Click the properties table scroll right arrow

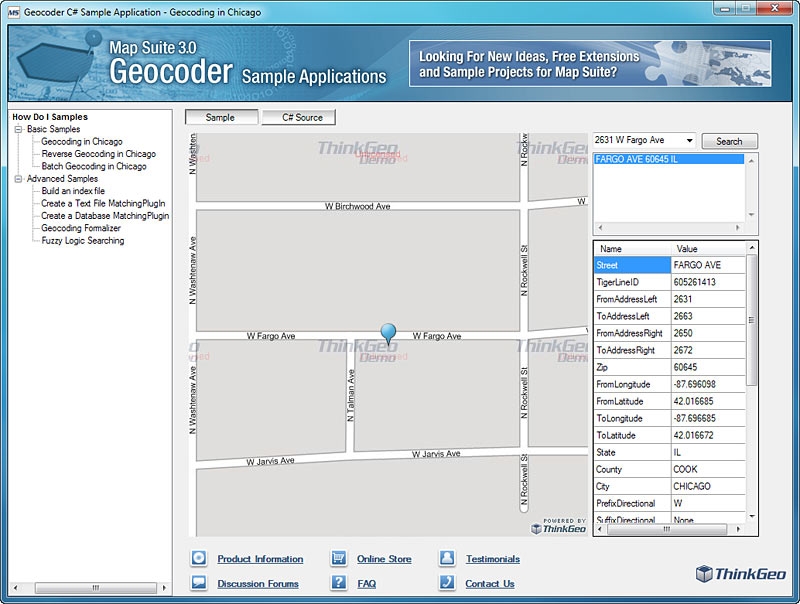point(738,530)
